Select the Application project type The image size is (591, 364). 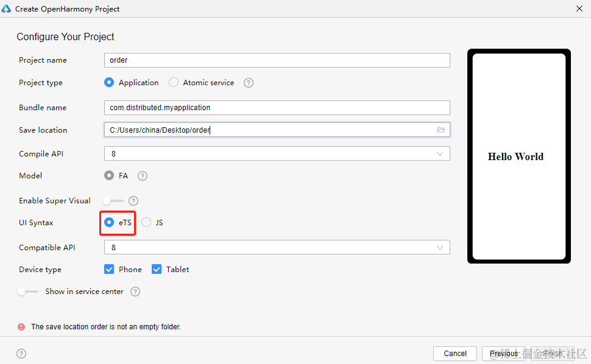[109, 83]
